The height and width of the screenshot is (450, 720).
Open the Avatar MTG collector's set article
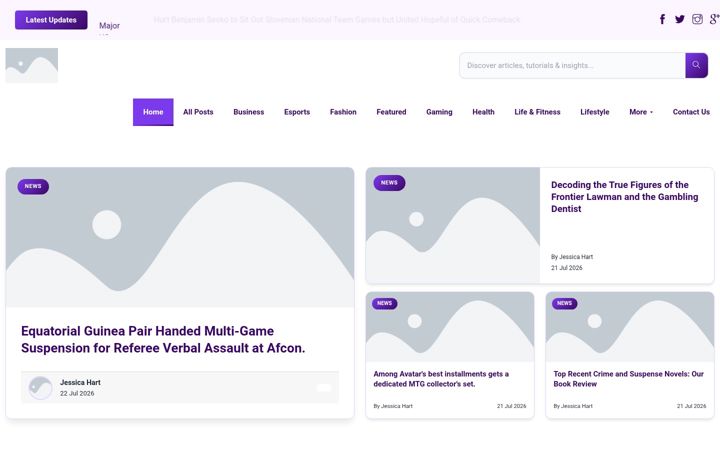click(441, 379)
